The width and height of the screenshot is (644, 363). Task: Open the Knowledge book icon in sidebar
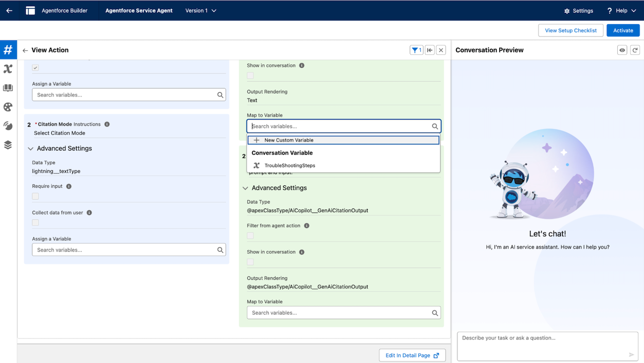[x=8, y=87]
